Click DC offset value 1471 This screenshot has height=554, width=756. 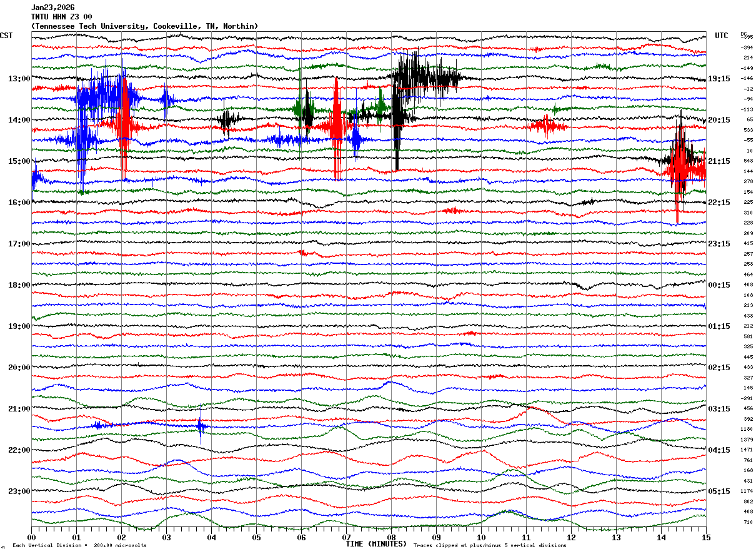[747, 450]
